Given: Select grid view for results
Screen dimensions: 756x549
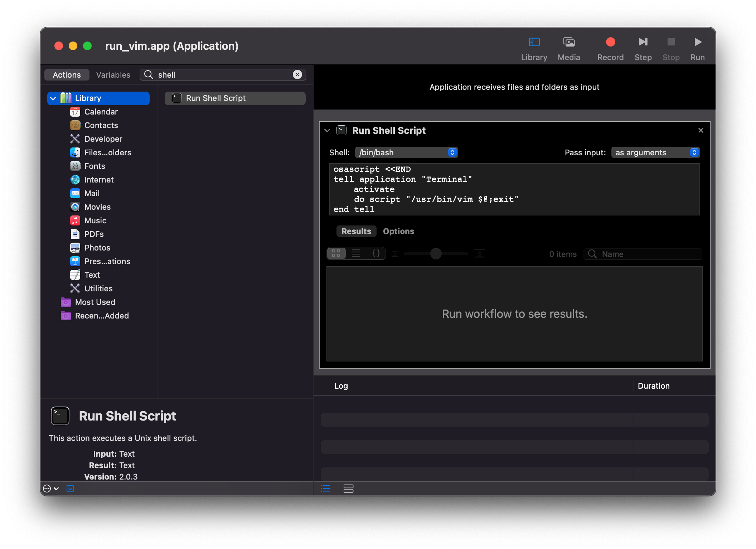Looking at the screenshot, I should point(336,253).
